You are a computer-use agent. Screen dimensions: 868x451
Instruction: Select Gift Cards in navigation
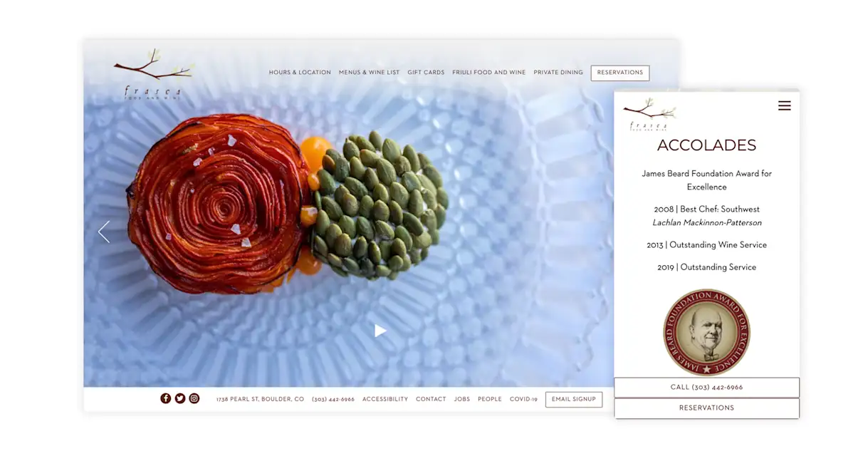click(426, 73)
